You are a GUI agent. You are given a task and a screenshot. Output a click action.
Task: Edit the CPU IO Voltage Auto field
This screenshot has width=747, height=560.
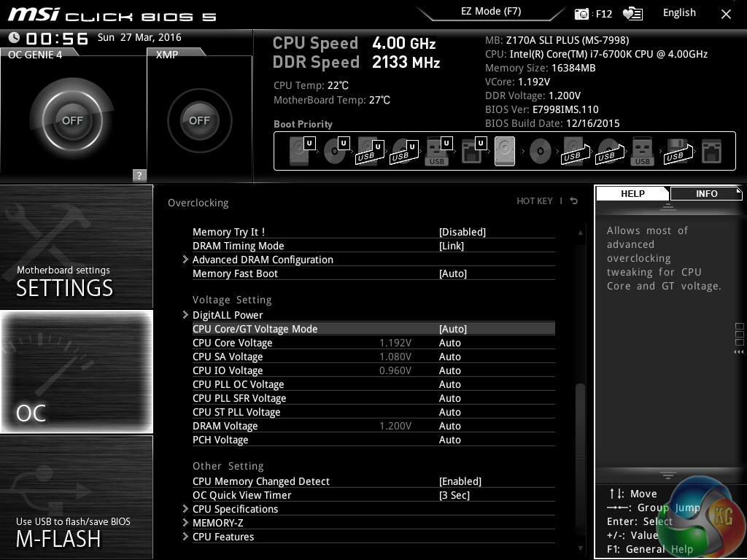(x=449, y=370)
